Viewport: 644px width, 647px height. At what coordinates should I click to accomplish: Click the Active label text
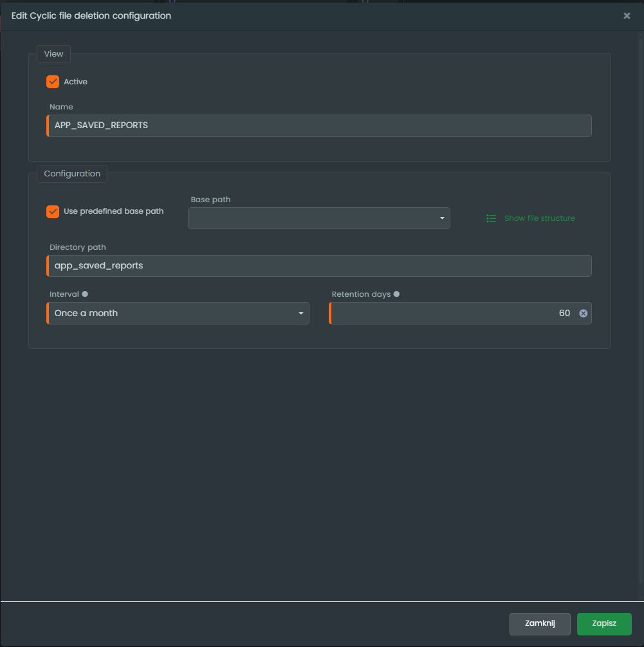tap(75, 82)
